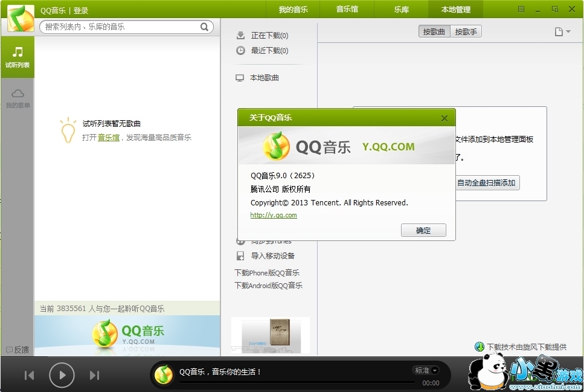Viewport: 584px width, 392px height.
Task: Click the QQ音乐 Y.QQ.COM banner
Action: coord(127,336)
